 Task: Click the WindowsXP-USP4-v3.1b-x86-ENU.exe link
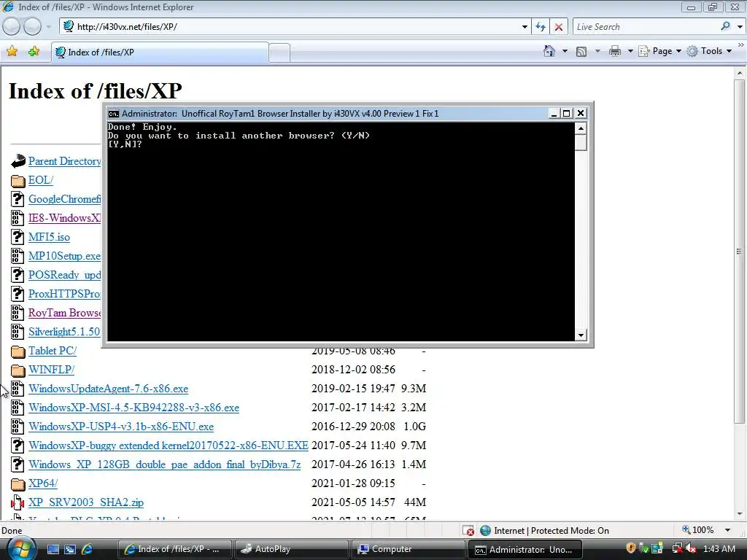click(121, 427)
